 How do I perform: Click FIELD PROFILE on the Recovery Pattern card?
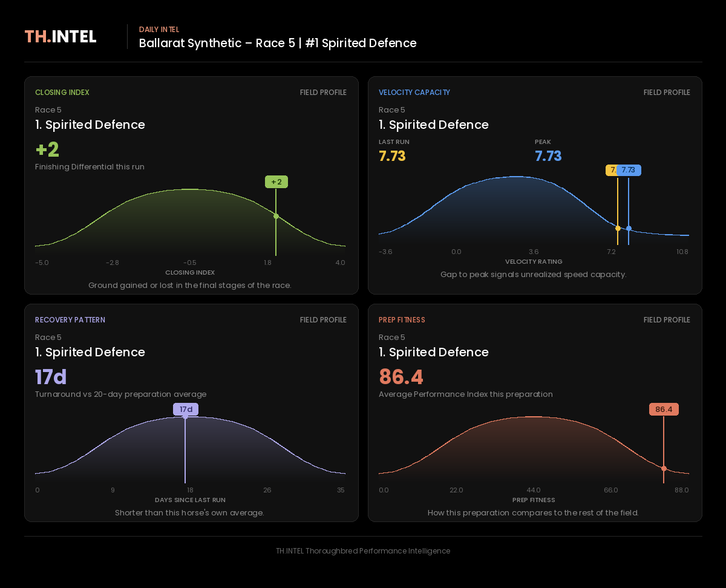click(x=323, y=320)
